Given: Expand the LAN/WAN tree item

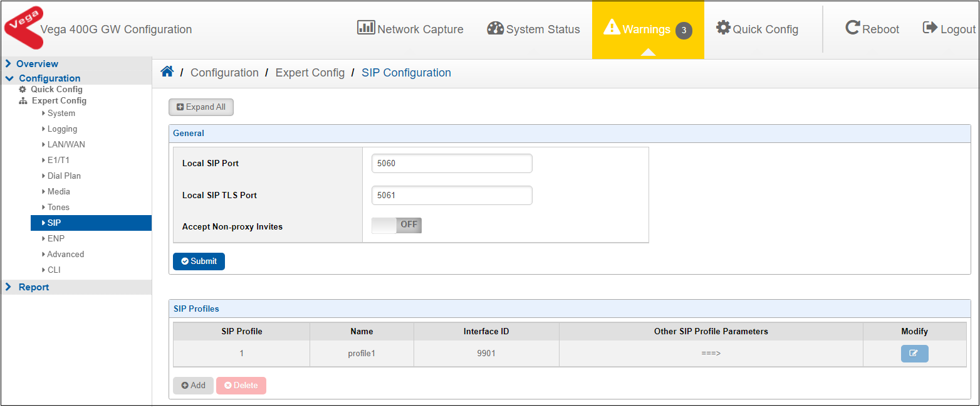Looking at the screenshot, I should click(x=66, y=145).
